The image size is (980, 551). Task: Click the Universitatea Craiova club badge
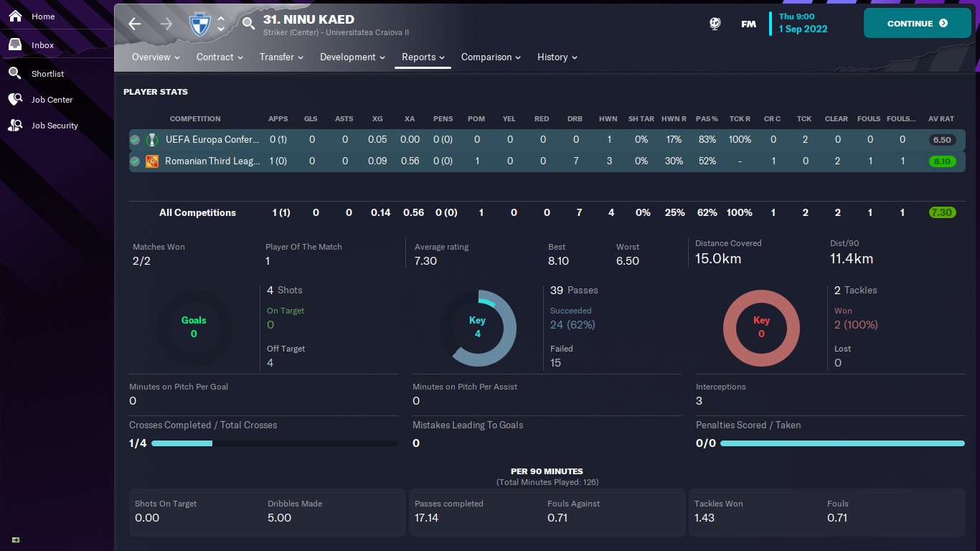click(x=199, y=24)
